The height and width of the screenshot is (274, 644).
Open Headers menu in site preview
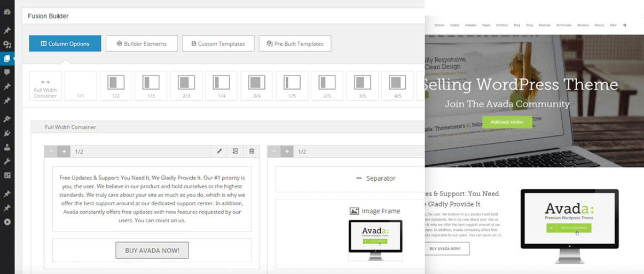pyautogui.click(x=470, y=25)
